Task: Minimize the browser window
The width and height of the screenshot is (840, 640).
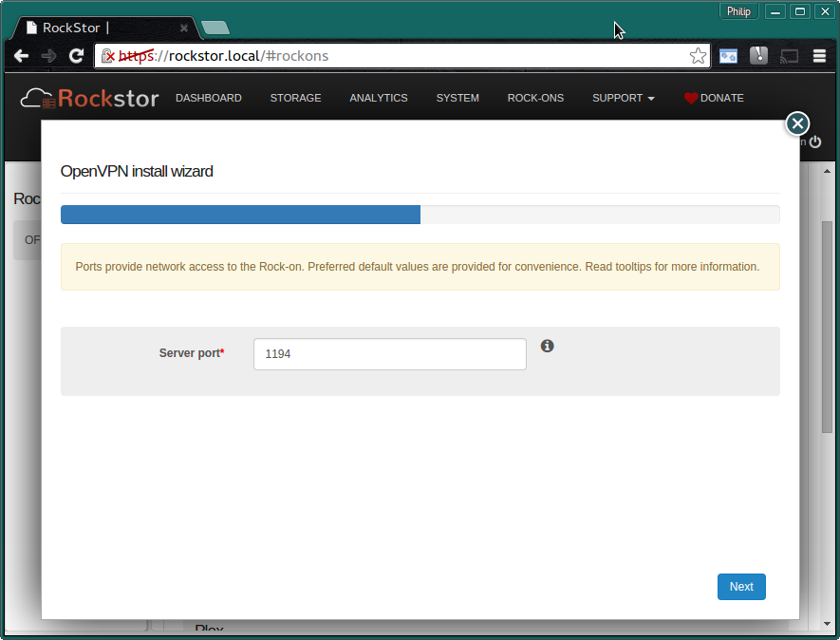Action: coord(775,11)
